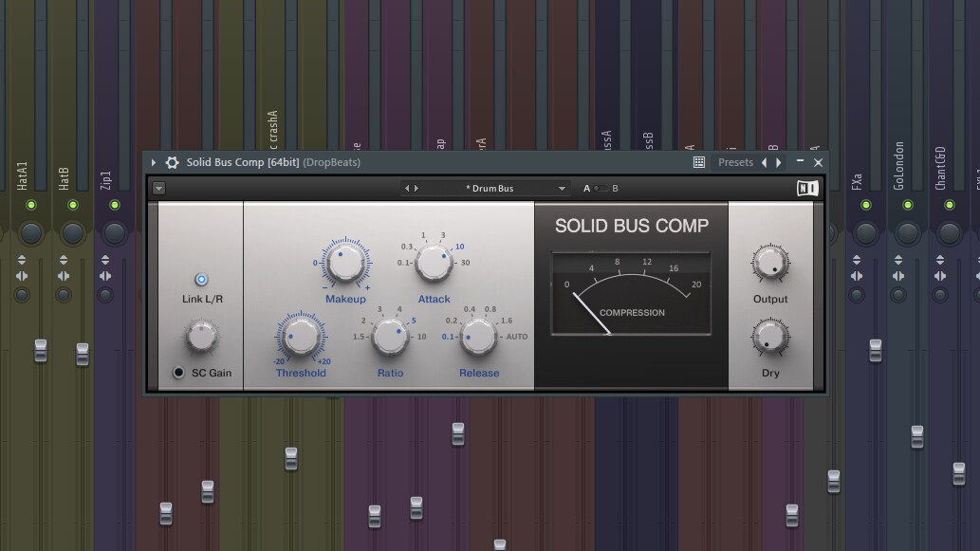Enable the SC Gain switch

(x=178, y=373)
